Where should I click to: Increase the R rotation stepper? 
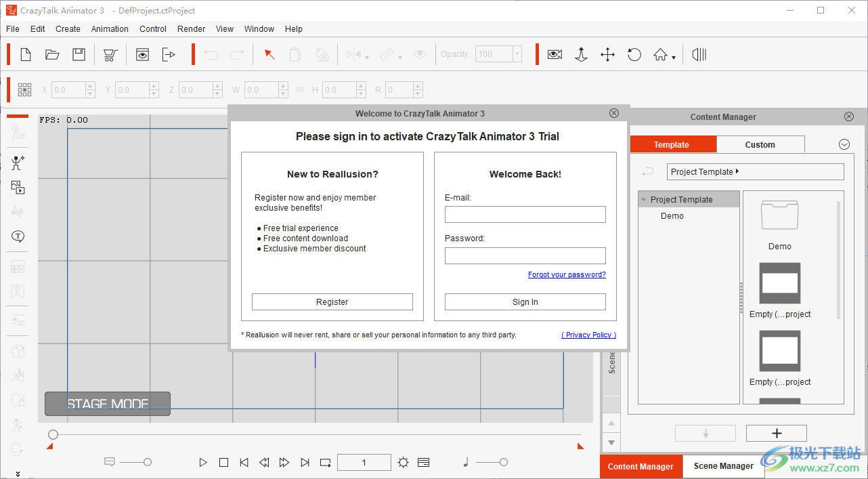[x=418, y=86]
